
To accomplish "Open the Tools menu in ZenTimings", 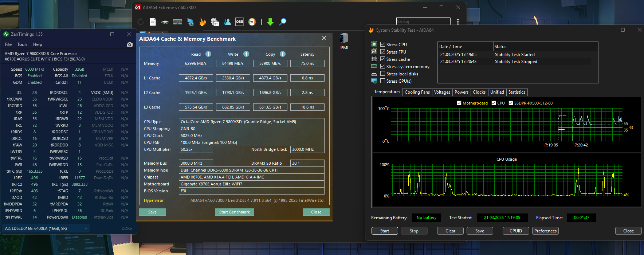I will click(x=22, y=44).
